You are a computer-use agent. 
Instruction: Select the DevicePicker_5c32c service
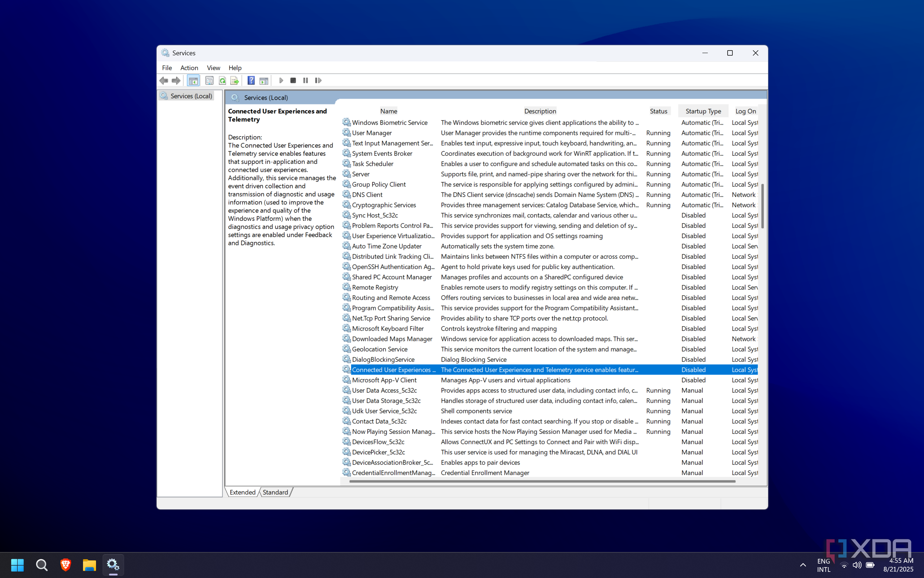point(550,452)
